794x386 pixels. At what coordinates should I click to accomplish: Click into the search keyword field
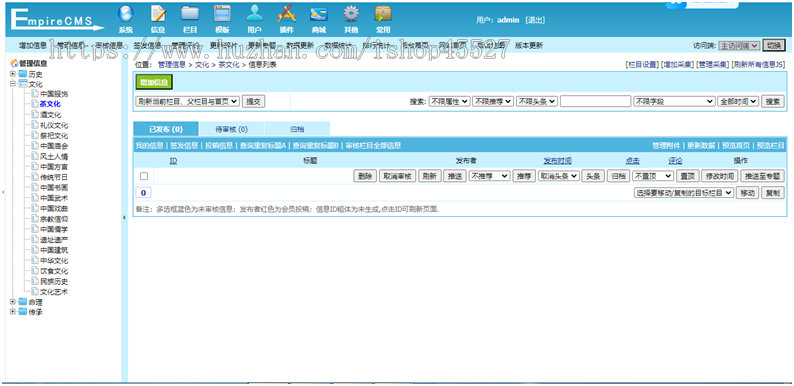pos(595,101)
